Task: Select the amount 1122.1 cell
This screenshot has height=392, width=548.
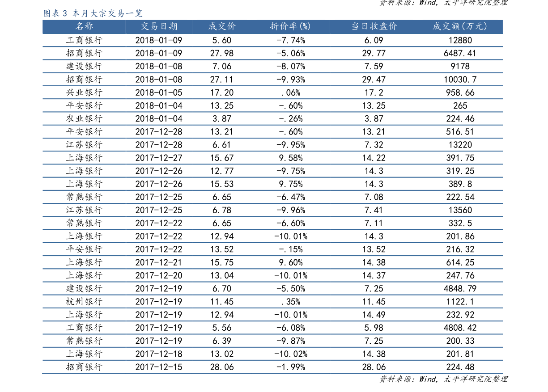Action: coord(460,301)
